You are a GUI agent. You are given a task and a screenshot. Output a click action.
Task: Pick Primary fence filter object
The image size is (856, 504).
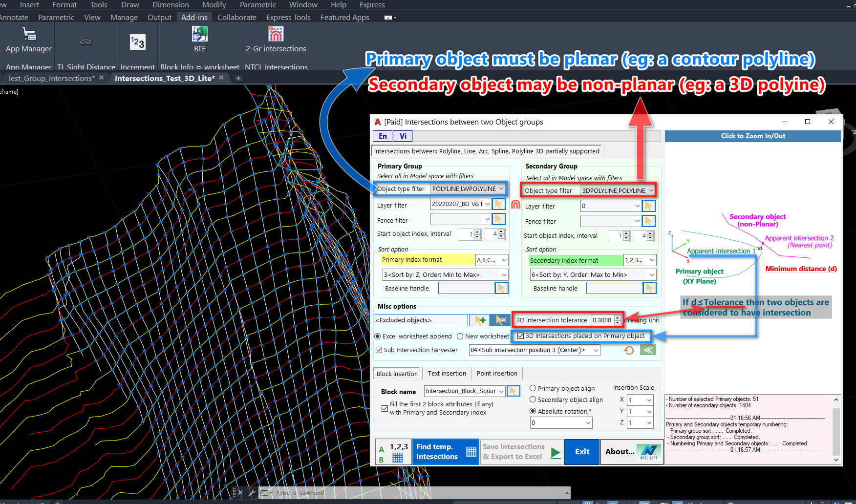[498, 219]
